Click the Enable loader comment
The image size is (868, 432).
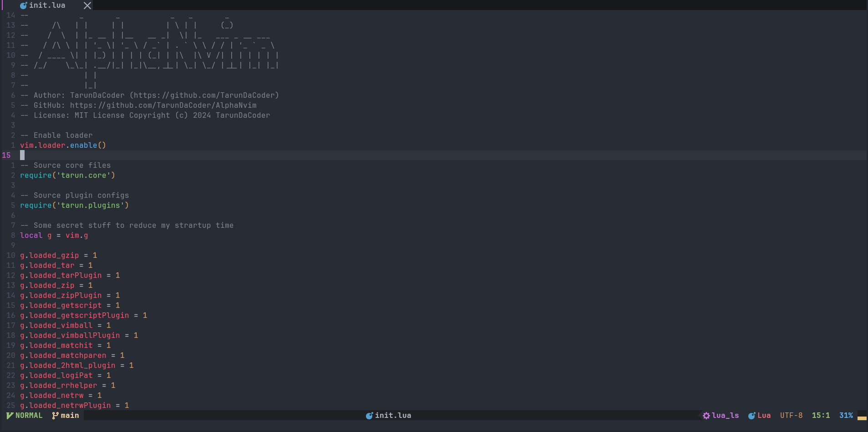click(x=56, y=136)
